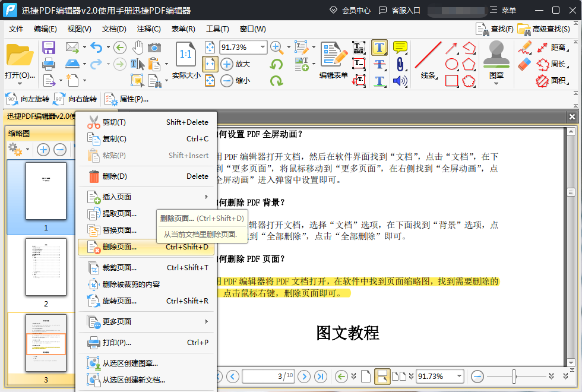582x392 pixels.
Task: Click the distance 距离 measure tool
Action: tap(552, 48)
